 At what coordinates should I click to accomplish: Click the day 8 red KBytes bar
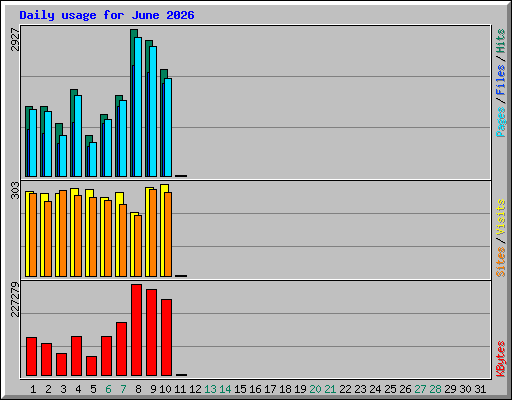136,330
